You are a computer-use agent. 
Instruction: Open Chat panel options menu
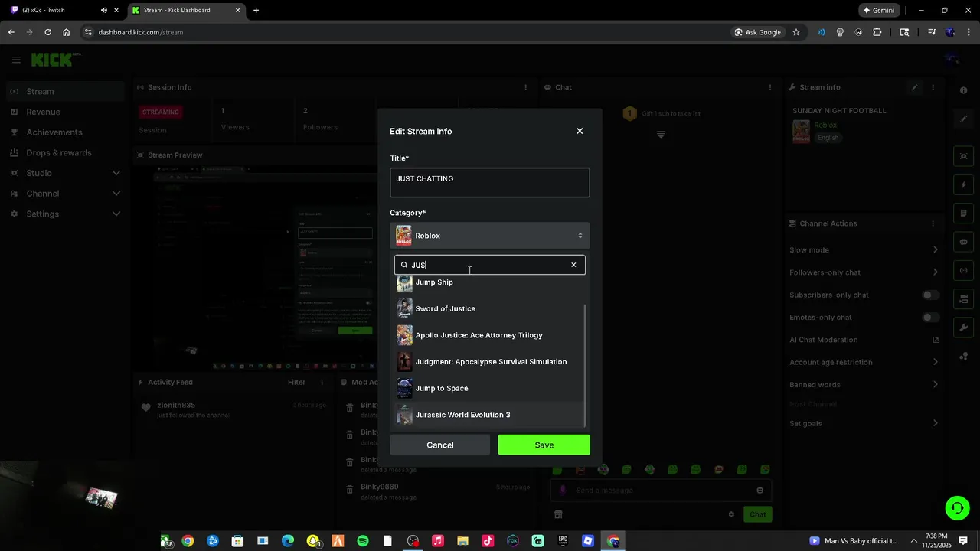coord(769,87)
